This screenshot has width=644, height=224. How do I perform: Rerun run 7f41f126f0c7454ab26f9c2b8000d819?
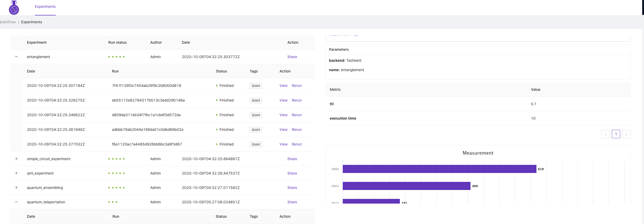pos(297,86)
